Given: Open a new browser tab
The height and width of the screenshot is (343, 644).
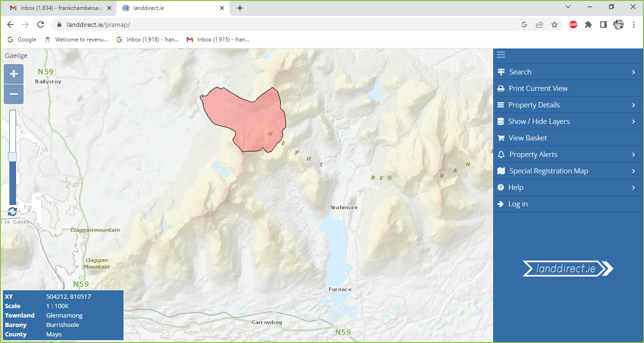Looking at the screenshot, I should coord(240,8).
